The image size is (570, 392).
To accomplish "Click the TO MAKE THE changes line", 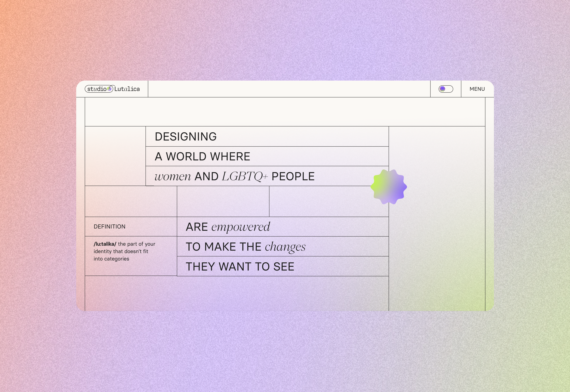I will point(246,247).
